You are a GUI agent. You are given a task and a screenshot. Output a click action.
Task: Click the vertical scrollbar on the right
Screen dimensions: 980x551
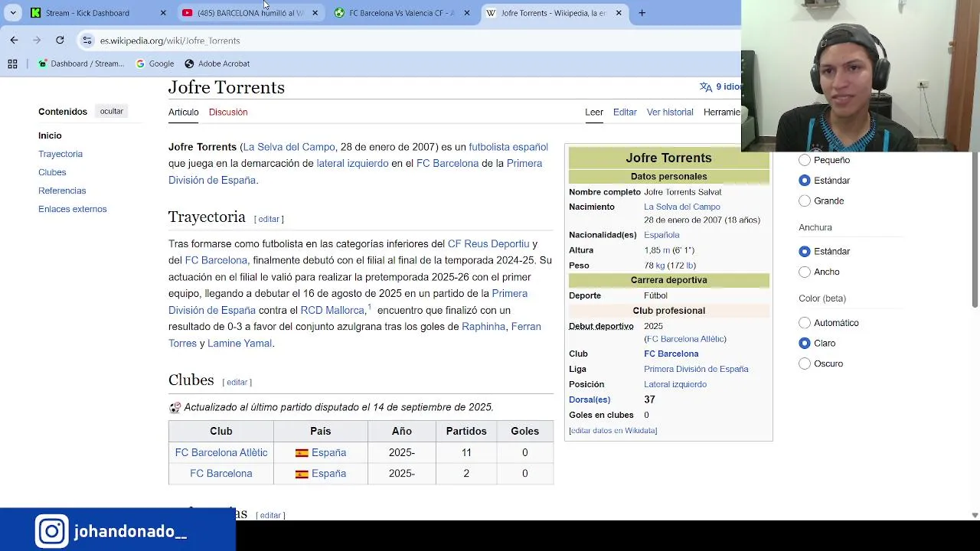[975, 230]
